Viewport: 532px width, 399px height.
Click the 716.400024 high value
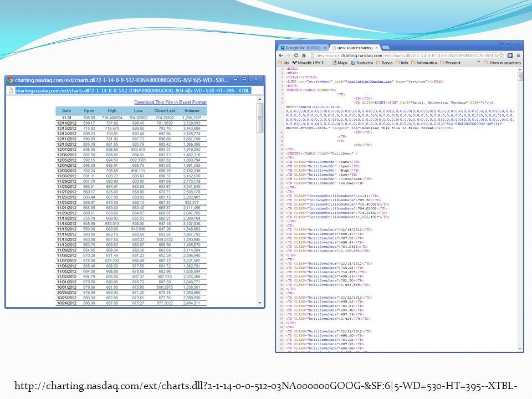[x=112, y=117]
